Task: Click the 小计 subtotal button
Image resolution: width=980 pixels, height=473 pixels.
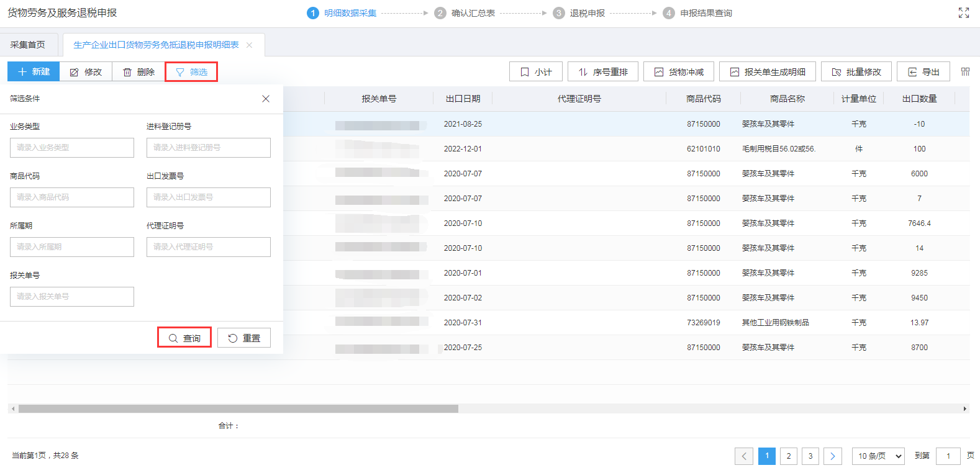Action: coord(535,72)
